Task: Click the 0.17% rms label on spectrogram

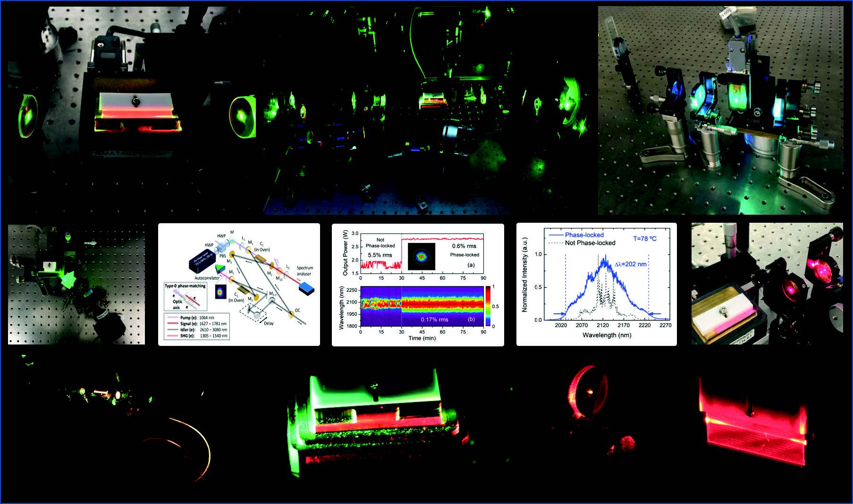Action: pyautogui.click(x=435, y=319)
